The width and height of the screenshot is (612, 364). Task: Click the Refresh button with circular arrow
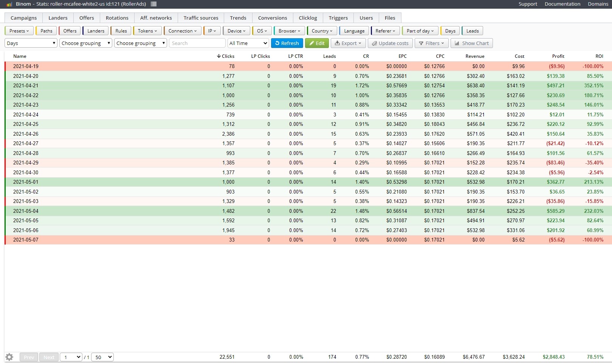[x=287, y=43]
